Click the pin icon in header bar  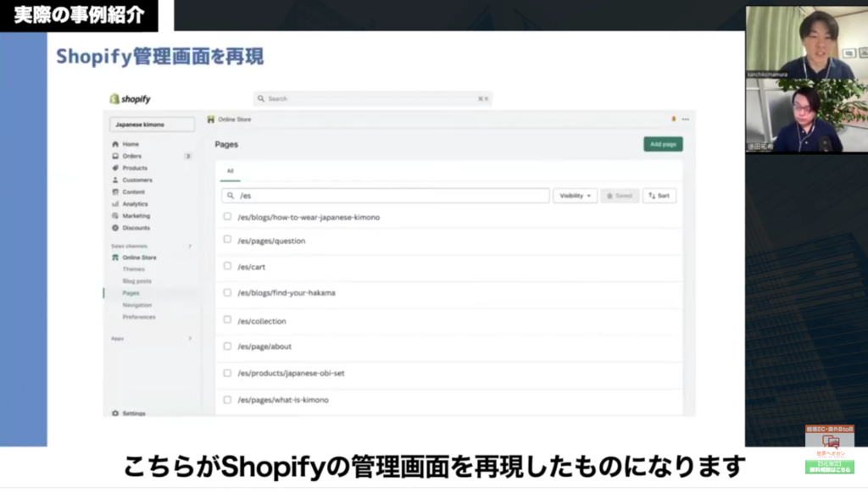pos(674,119)
